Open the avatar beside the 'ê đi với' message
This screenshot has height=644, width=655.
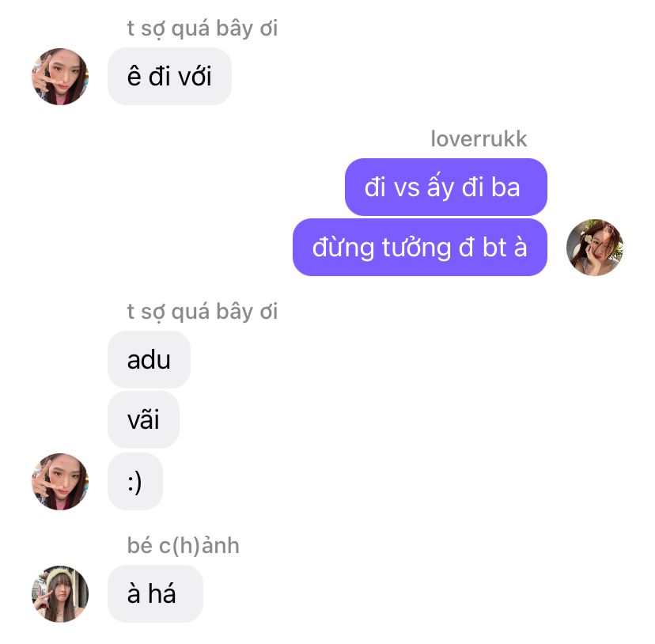60,77
